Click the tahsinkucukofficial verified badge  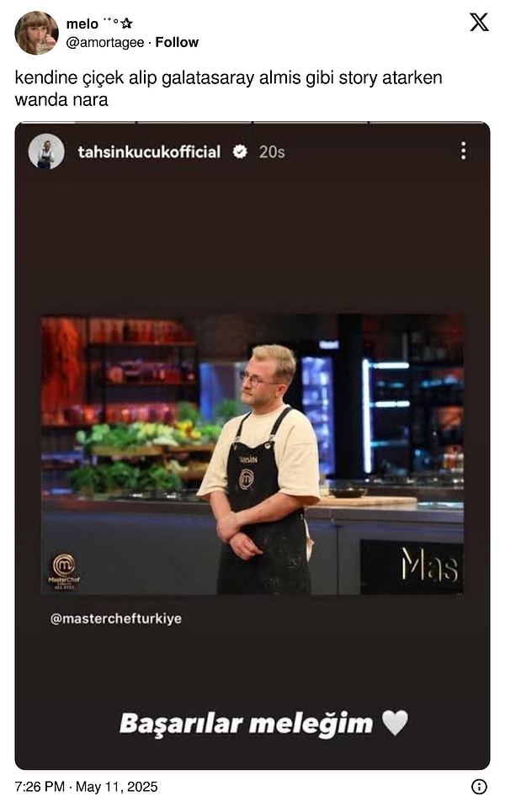(x=239, y=151)
